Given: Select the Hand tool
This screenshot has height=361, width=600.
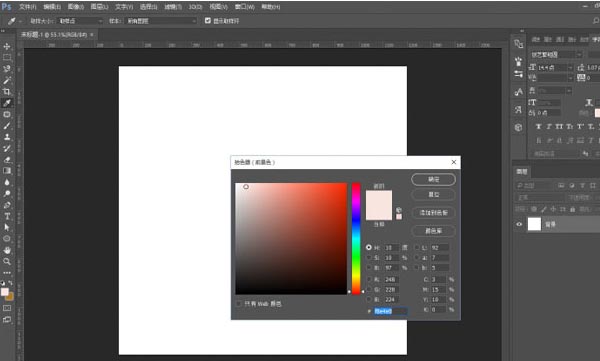Looking at the screenshot, I should [x=7, y=250].
